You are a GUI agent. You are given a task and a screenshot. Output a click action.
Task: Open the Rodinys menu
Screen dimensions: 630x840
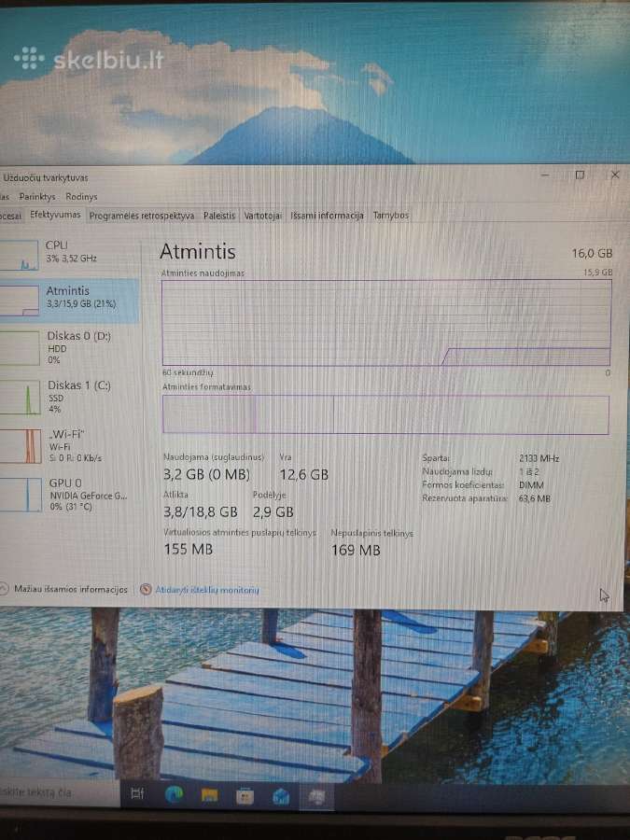pyautogui.click(x=81, y=197)
